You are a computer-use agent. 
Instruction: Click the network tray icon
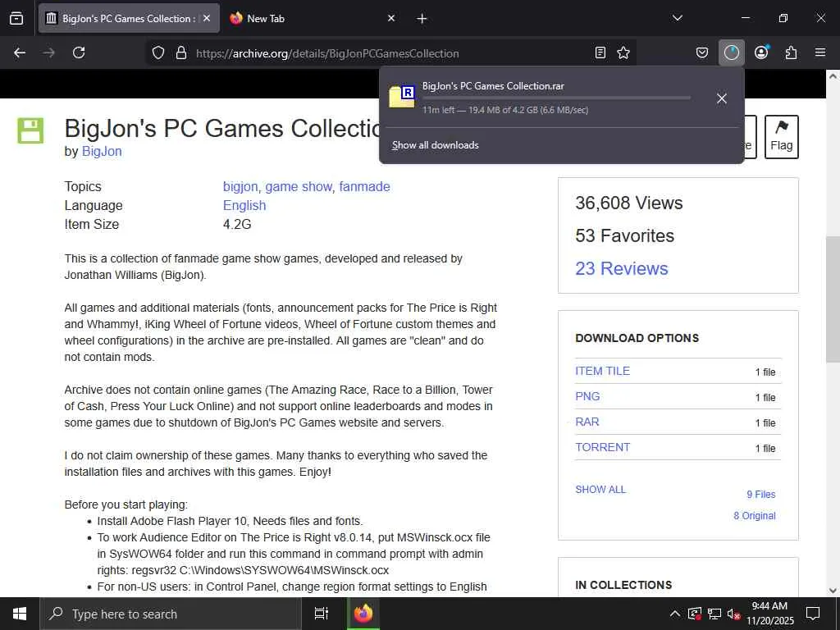tap(714, 614)
